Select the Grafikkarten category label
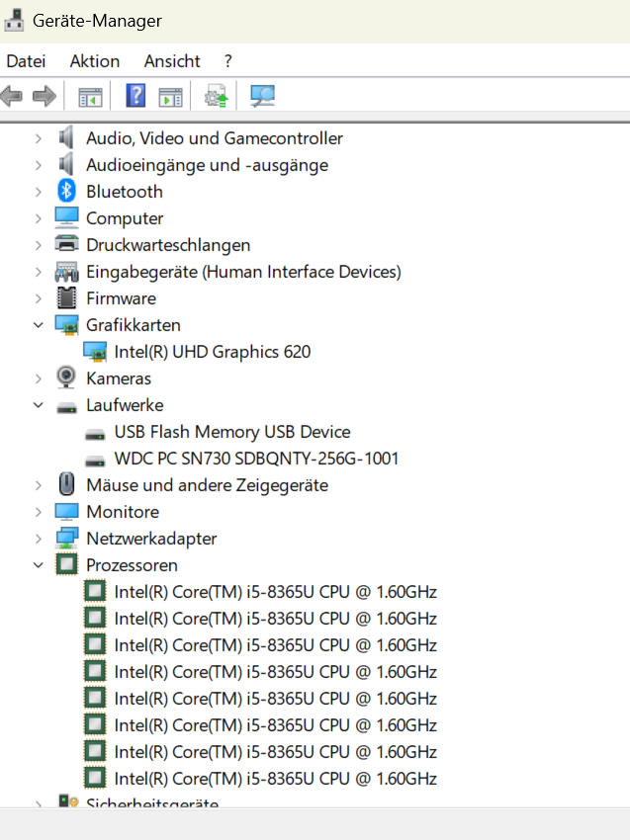Viewport: 630px width, 840px height. tap(133, 325)
